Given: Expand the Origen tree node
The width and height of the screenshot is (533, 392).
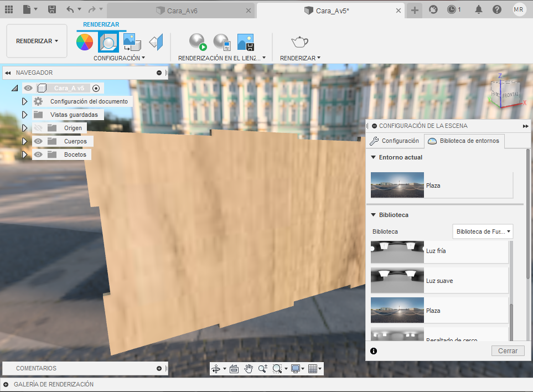Looking at the screenshot, I should coord(24,128).
